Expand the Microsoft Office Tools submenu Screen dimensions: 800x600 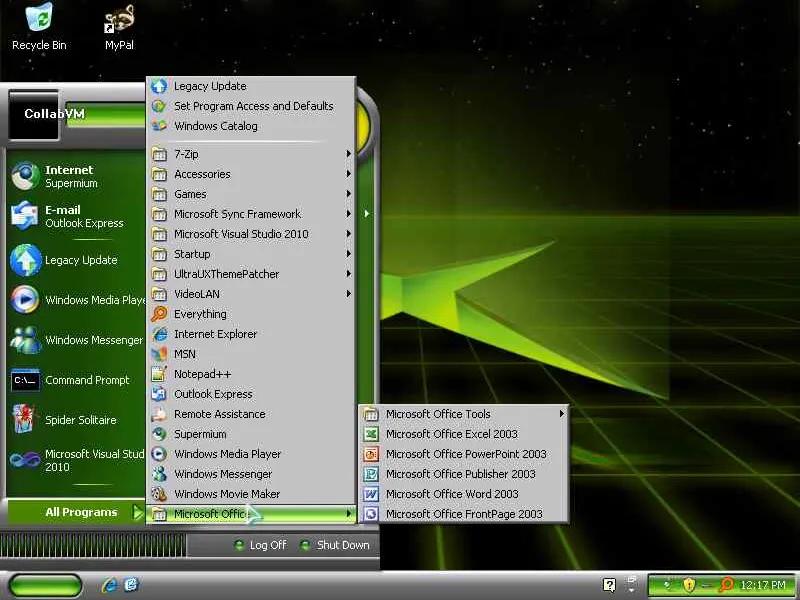[x=464, y=414]
